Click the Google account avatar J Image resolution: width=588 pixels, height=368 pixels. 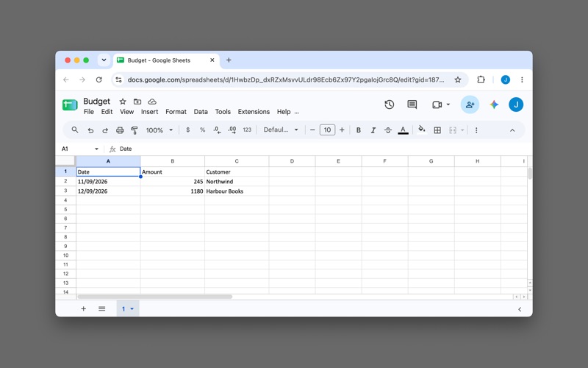516,105
